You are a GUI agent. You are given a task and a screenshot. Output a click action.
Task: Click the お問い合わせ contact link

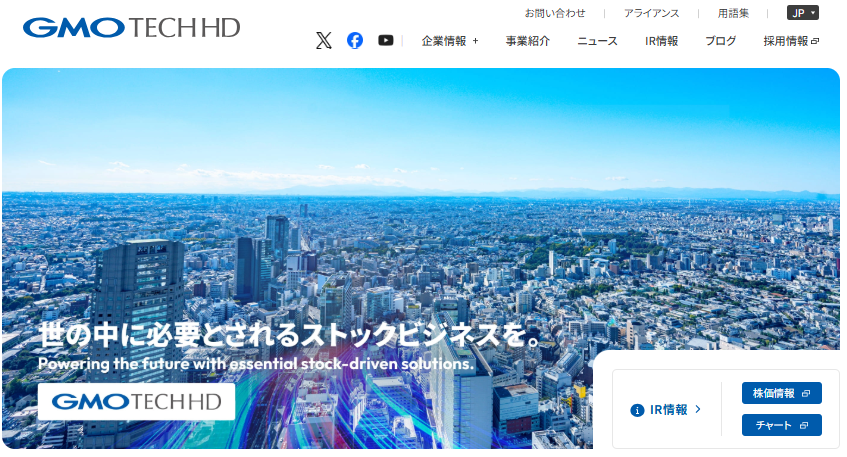[555, 13]
